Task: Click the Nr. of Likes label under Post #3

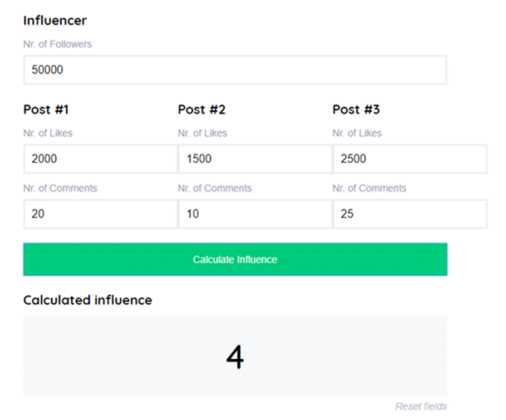Action: pos(357,134)
